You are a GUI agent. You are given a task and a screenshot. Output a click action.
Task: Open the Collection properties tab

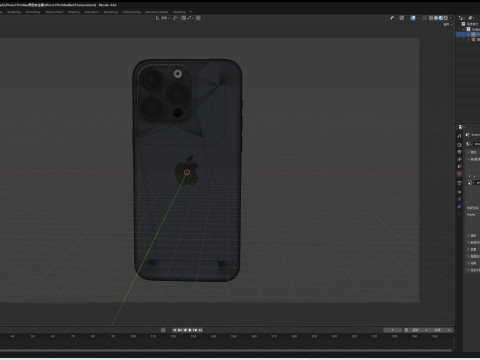459,183
